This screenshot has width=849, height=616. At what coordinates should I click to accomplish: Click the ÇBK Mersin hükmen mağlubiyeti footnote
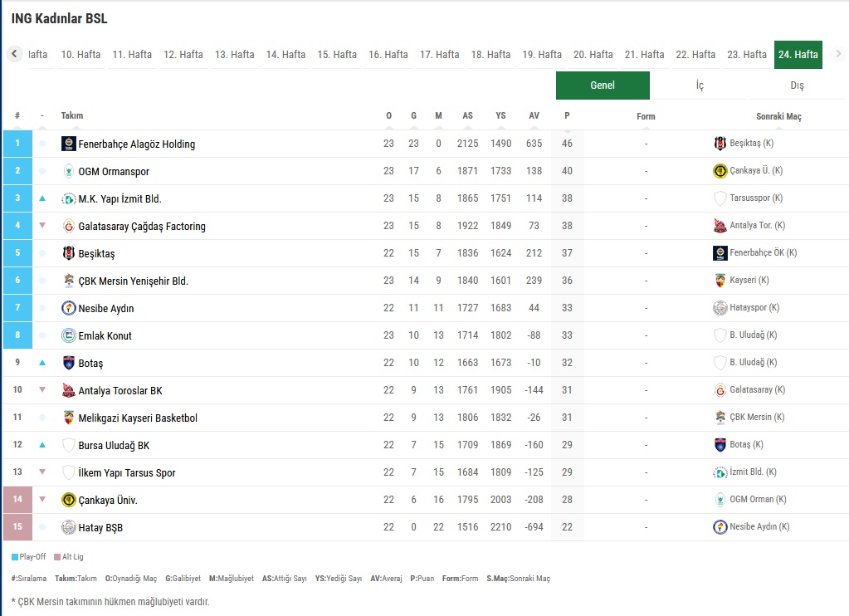(x=110, y=602)
